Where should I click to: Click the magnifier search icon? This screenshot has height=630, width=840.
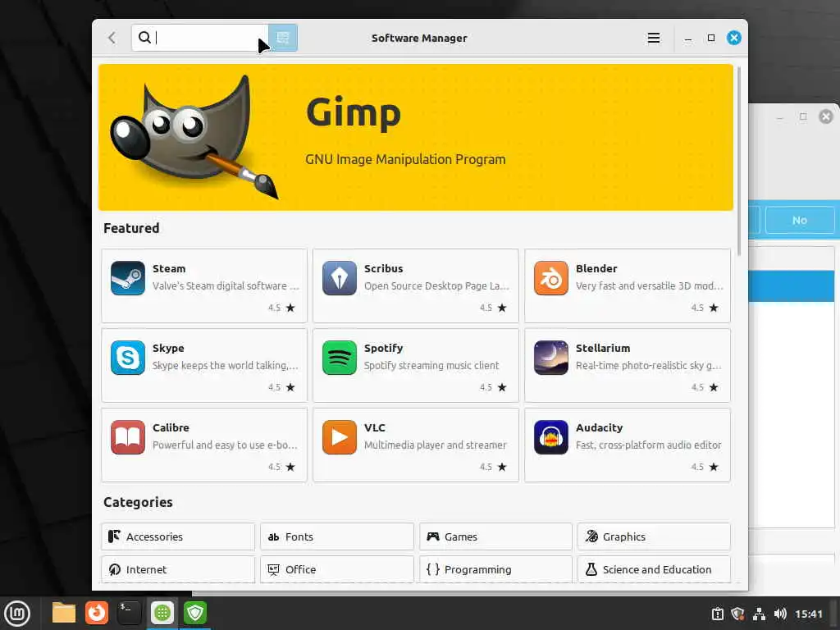(x=144, y=38)
